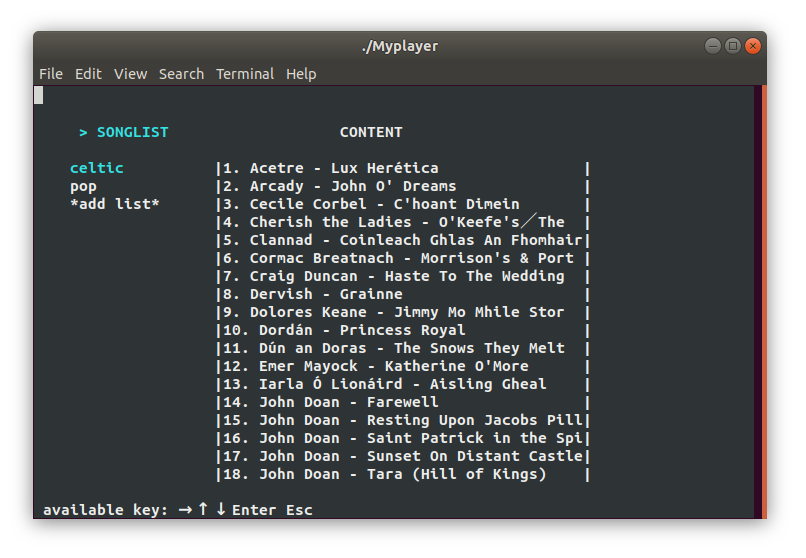The image size is (806, 558).
Task: Click the *add list* entry
Action: pos(115,204)
